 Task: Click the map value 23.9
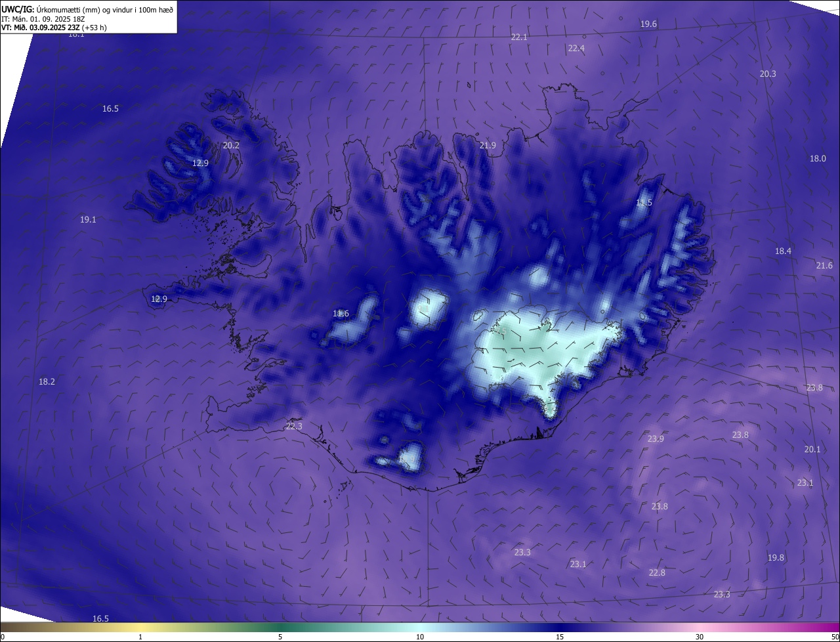[x=656, y=439]
